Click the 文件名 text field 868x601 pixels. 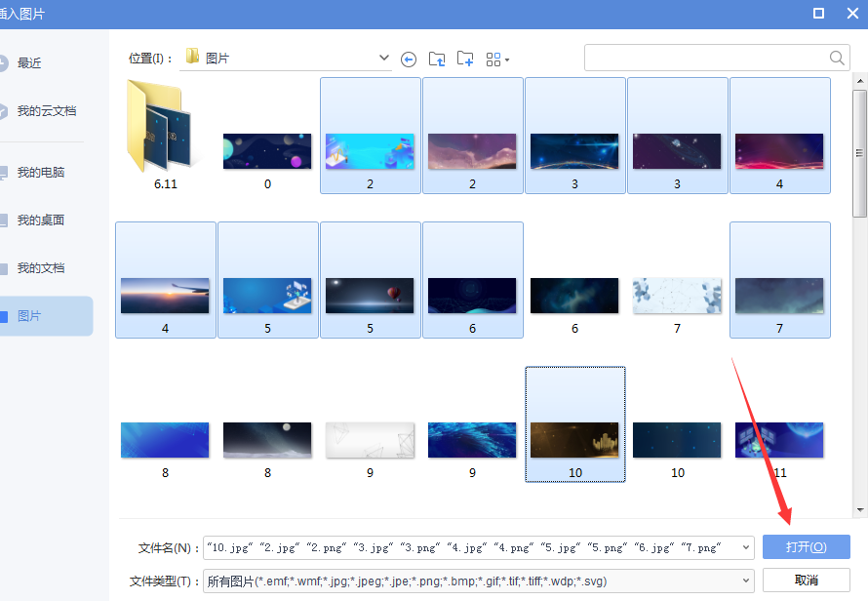point(472,547)
